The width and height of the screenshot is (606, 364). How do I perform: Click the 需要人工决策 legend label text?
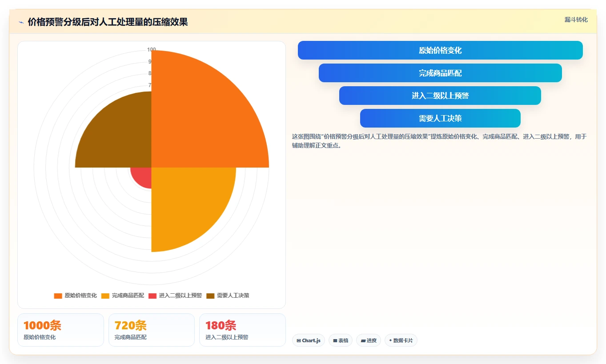tap(233, 296)
